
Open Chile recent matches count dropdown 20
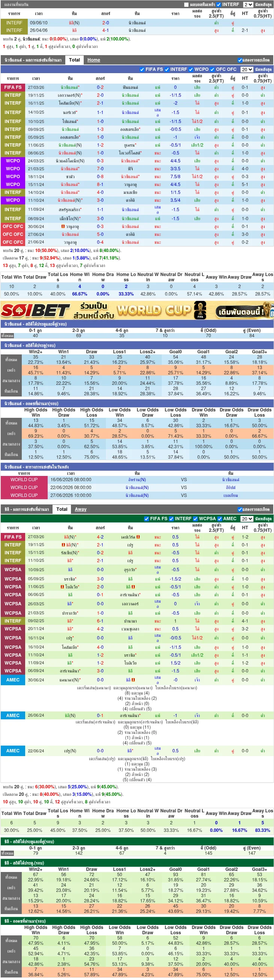(x=247, y=519)
